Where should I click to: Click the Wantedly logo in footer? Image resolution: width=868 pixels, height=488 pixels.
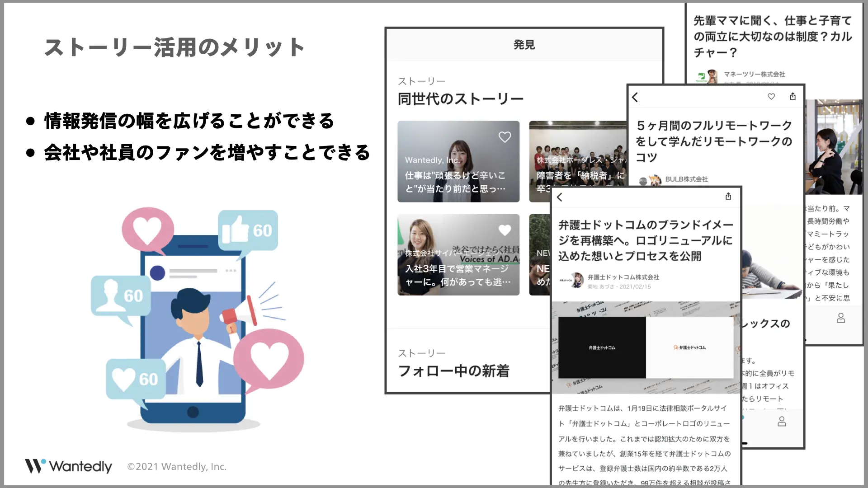coord(68,466)
